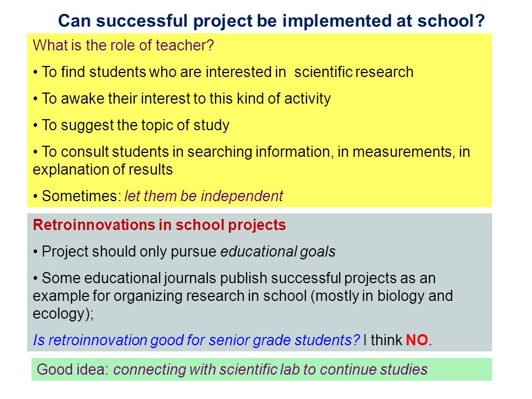This screenshot has height=399, width=532.
Task: Click the text 'explanation of results'
Action: (x=103, y=170)
